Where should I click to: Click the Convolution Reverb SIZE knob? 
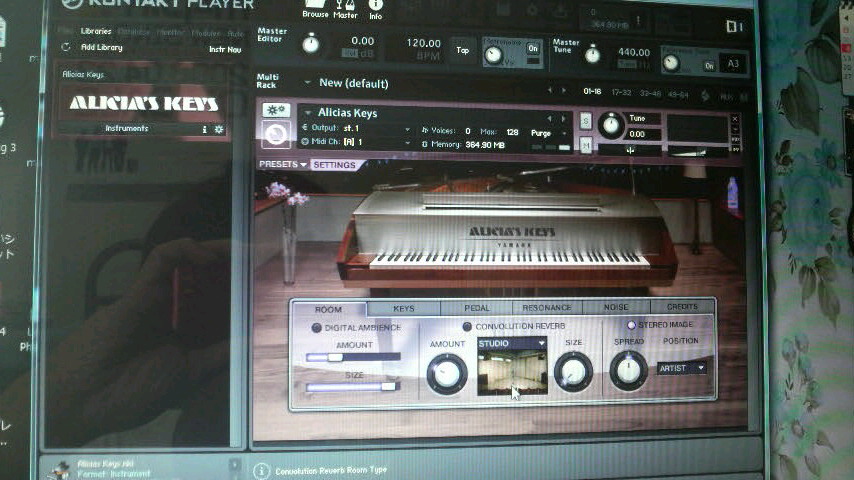[573, 372]
